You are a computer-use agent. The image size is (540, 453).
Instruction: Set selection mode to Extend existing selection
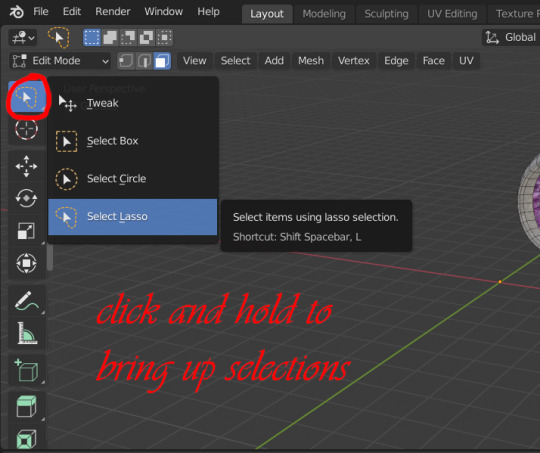110,37
